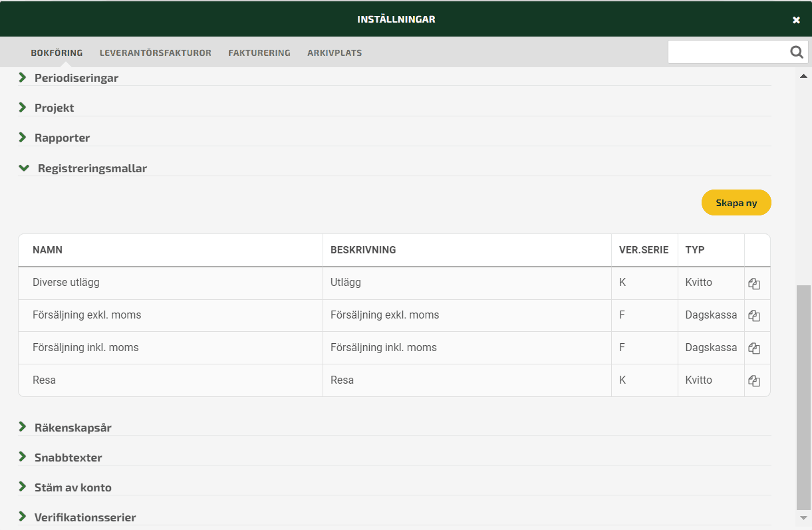Open the Fakturering tab
Viewport: 812px width, 530px height.
point(259,53)
